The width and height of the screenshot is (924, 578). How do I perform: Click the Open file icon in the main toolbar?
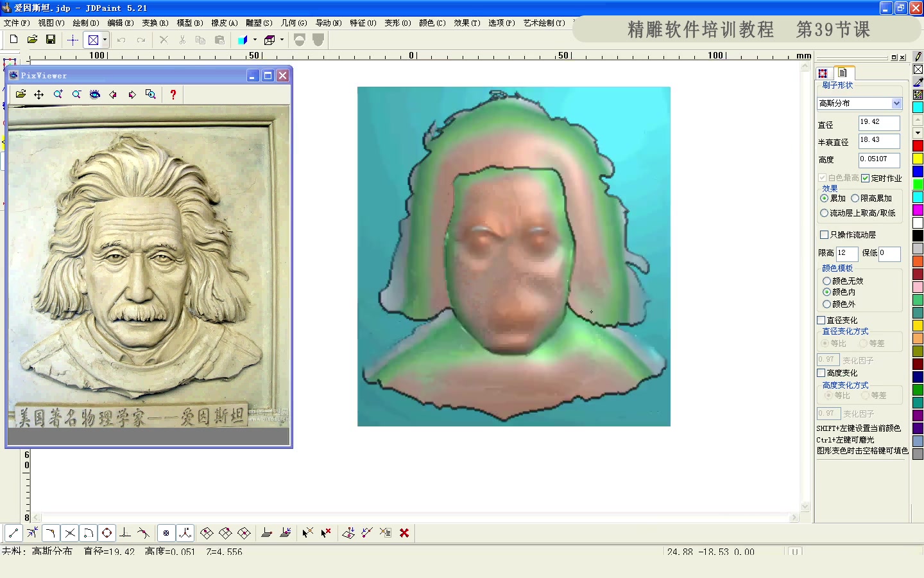pos(32,40)
